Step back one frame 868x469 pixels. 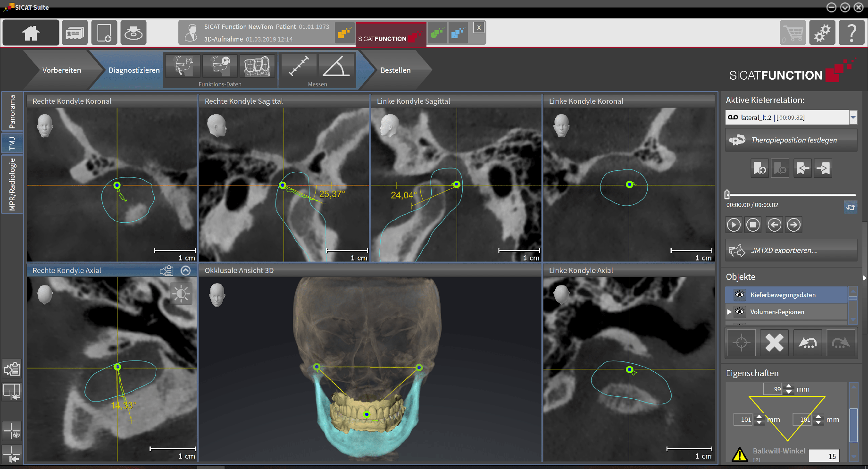click(x=774, y=225)
